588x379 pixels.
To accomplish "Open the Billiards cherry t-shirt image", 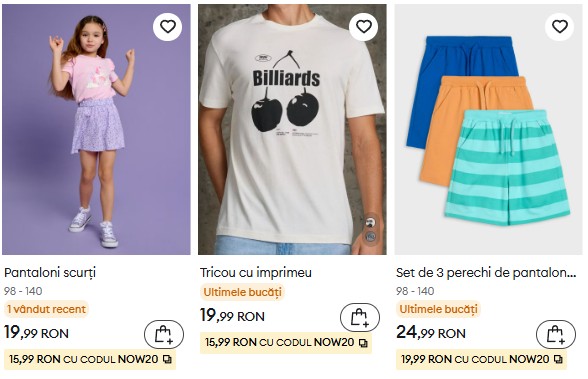I will (x=292, y=129).
